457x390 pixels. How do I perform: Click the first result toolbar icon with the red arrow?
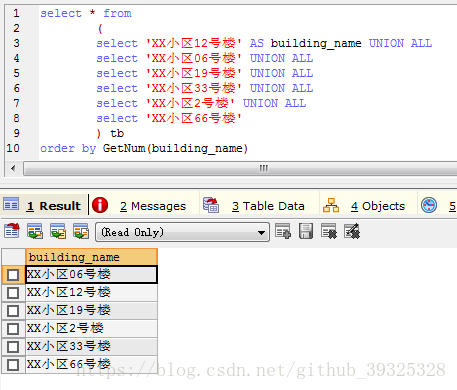pos(12,231)
